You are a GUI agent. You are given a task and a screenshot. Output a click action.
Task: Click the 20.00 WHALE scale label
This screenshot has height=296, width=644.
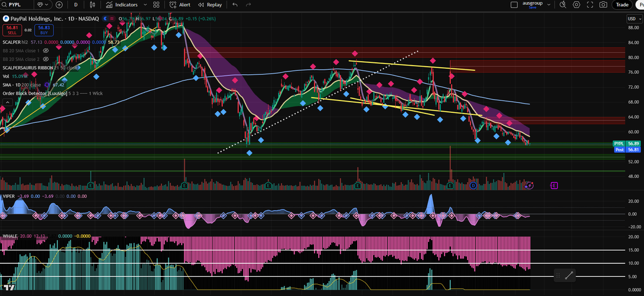click(x=634, y=237)
